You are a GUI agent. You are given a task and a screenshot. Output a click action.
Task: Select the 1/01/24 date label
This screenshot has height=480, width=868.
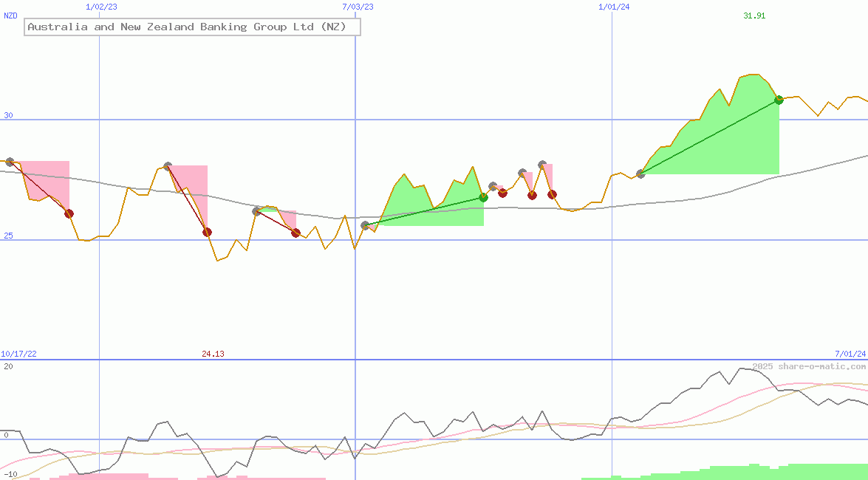(x=614, y=7)
